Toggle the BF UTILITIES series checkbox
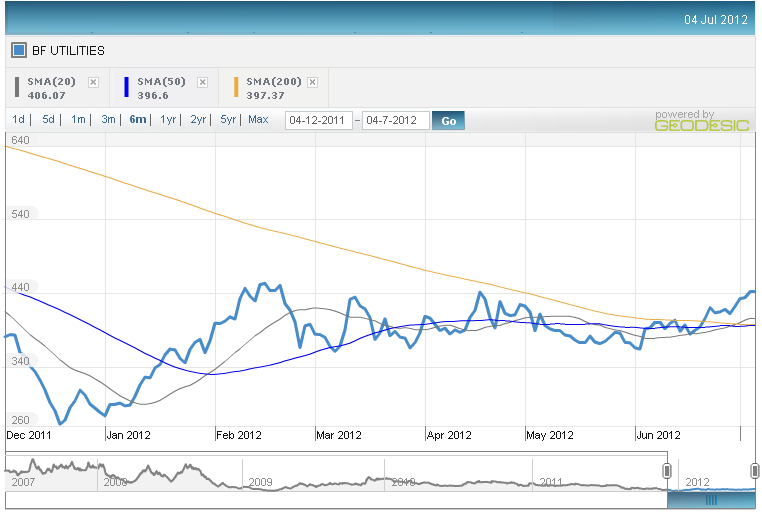 19,50
